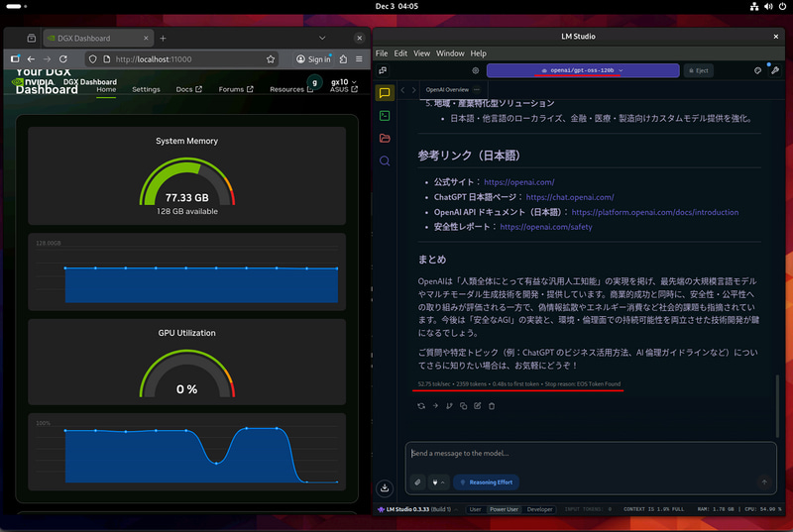Click the sidebar toggle icon at LM Studio top-left

click(383, 70)
